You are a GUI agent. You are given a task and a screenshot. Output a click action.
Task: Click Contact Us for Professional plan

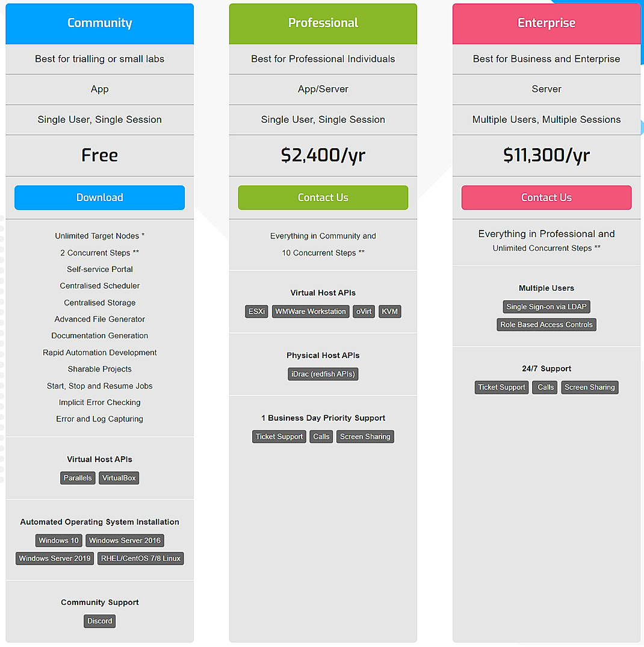point(323,197)
